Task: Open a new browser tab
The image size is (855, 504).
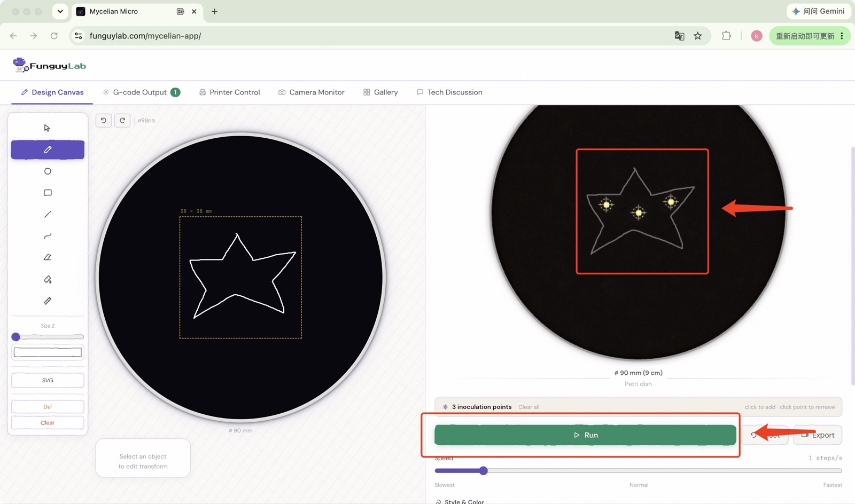Action: (214, 11)
